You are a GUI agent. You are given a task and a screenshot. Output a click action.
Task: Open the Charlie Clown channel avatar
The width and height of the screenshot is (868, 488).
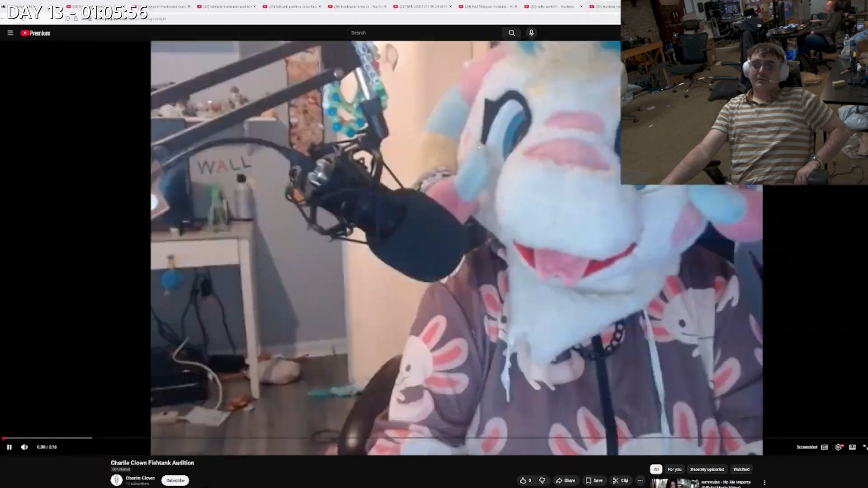[117, 480]
